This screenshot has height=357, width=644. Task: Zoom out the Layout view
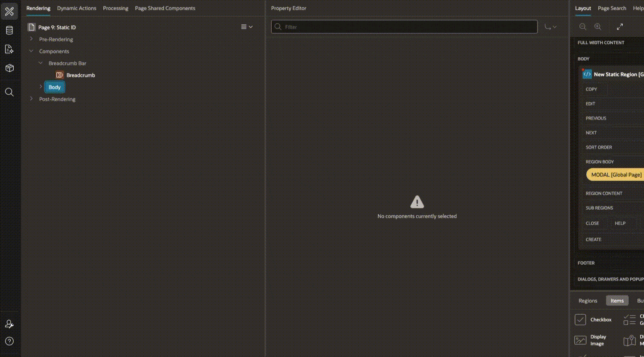583,26
